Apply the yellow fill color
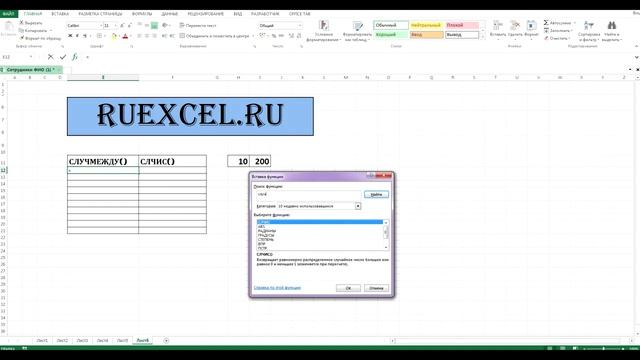 (114, 36)
